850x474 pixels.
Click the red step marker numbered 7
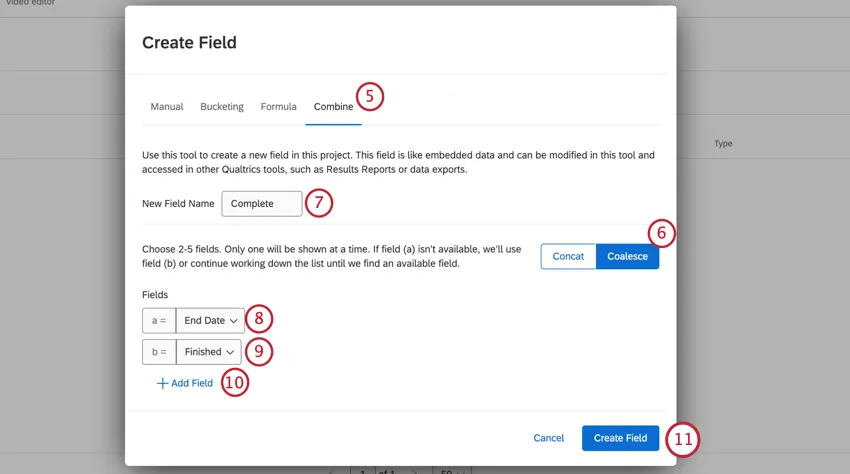pos(318,203)
